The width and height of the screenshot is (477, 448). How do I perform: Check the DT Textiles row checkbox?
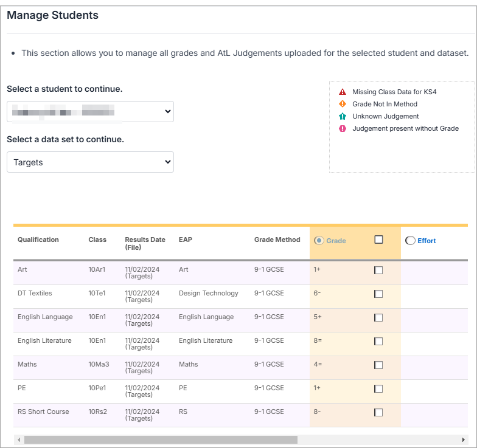(x=378, y=294)
